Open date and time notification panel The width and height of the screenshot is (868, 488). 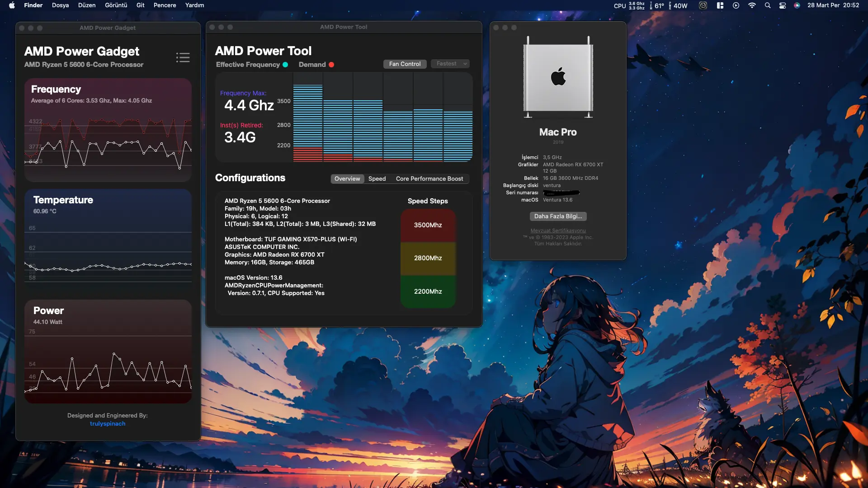[x=833, y=5]
